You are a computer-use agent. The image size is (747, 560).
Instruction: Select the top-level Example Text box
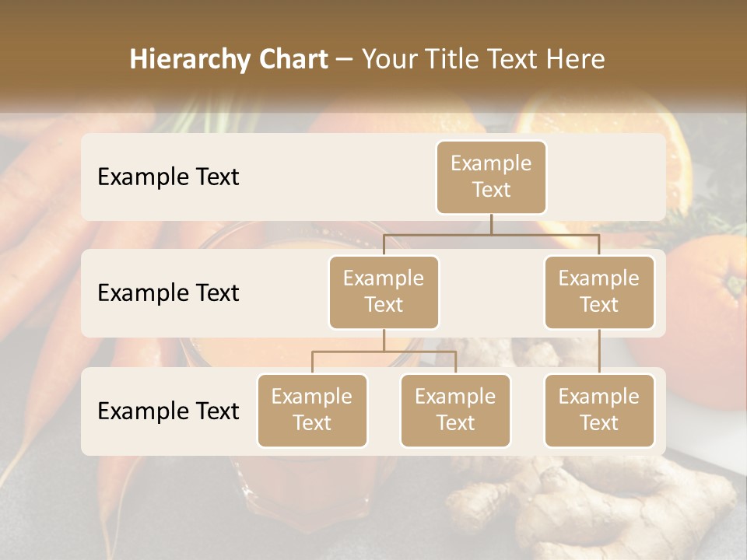coord(491,177)
